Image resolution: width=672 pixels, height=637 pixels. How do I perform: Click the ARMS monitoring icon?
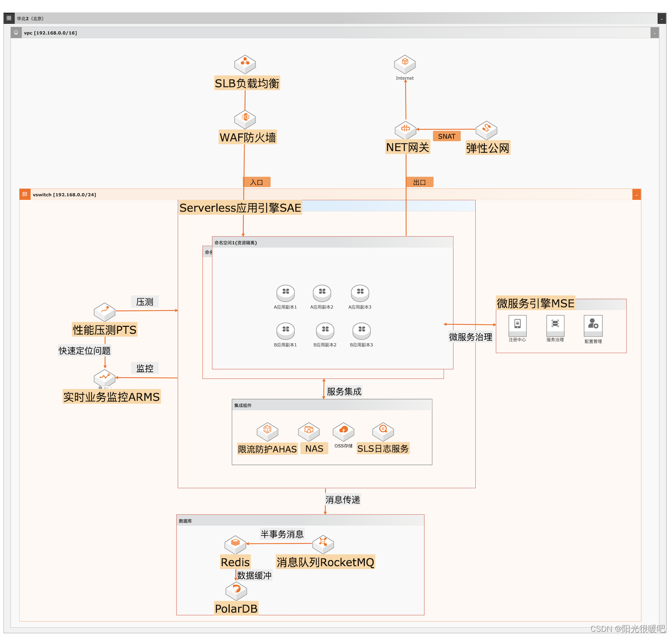point(105,379)
